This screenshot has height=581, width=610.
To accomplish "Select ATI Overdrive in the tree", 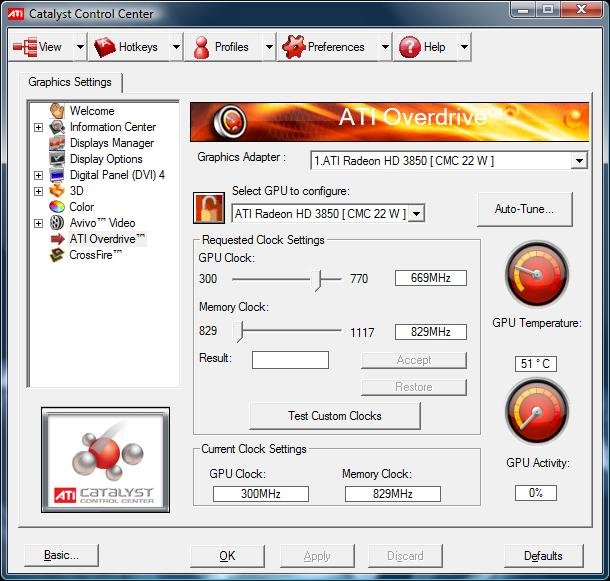I will click(x=108, y=239).
